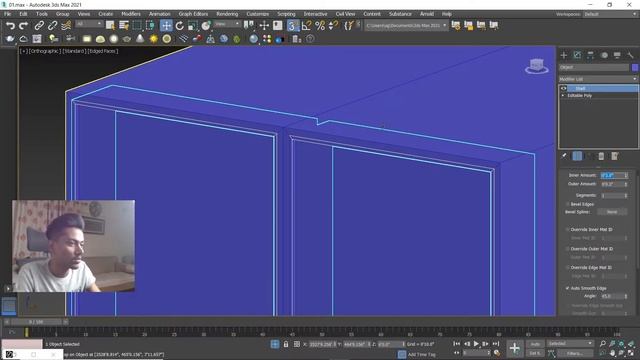The height and width of the screenshot is (360, 640).
Task: Select the Bind to Space Warp tool
Action: click(66, 26)
